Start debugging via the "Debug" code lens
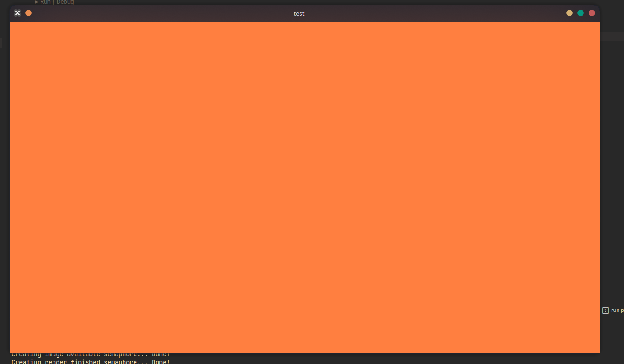 tap(65, 2)
